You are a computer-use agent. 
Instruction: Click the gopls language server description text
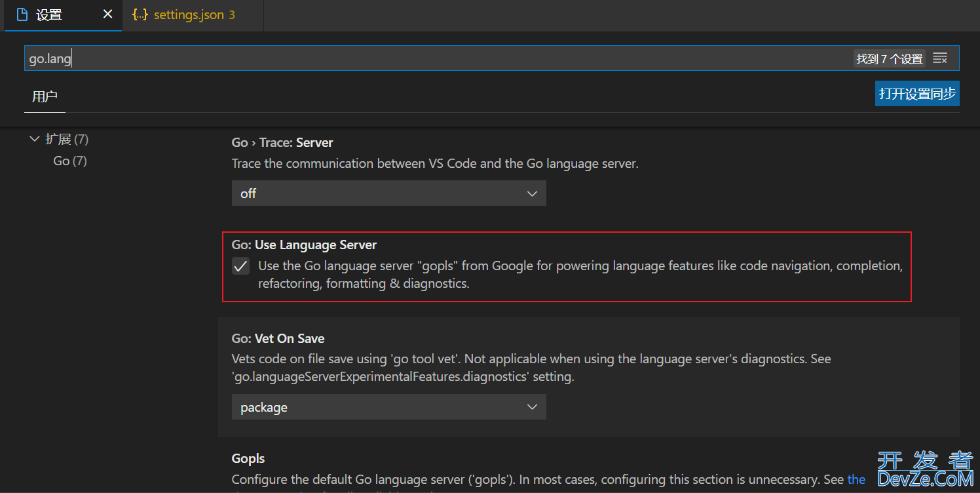580,275
